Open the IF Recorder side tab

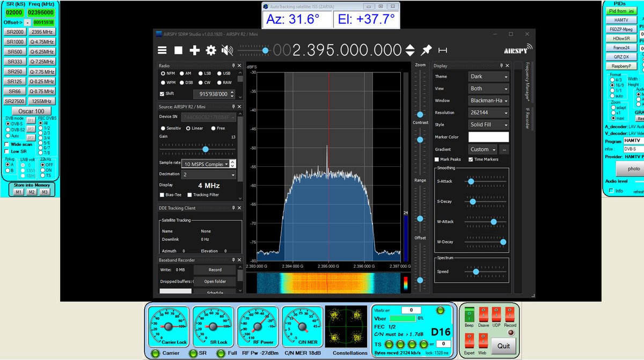point(528,119)
